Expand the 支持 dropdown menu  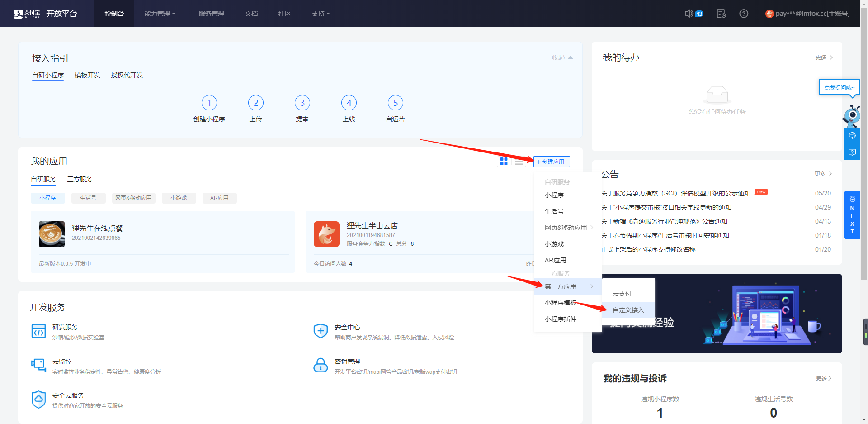click(321, 14)
